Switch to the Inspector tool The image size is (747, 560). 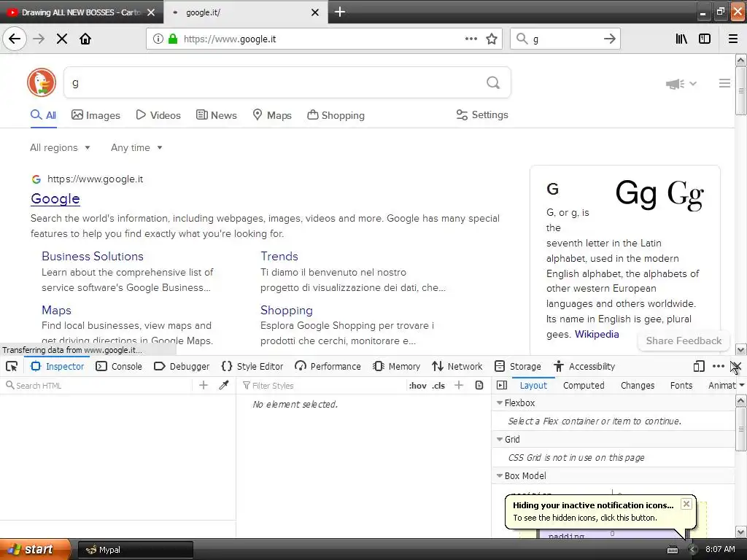click(x=57, y=366)
